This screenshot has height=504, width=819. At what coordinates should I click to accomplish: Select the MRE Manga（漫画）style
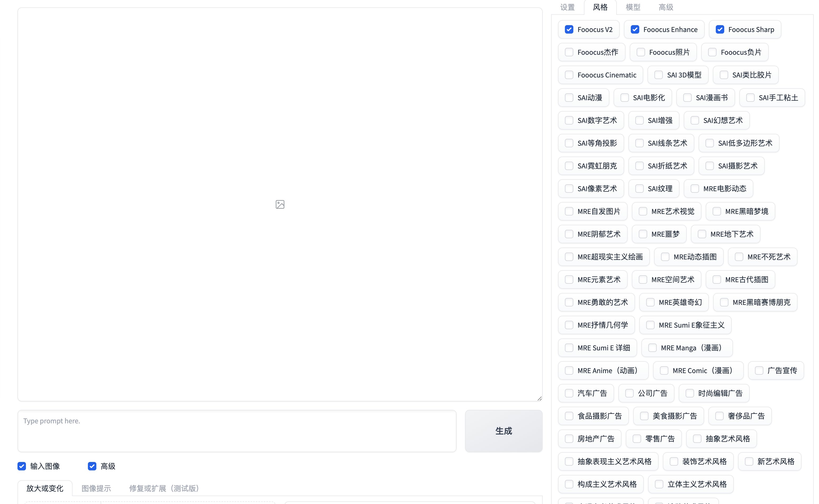pos(652,348)
